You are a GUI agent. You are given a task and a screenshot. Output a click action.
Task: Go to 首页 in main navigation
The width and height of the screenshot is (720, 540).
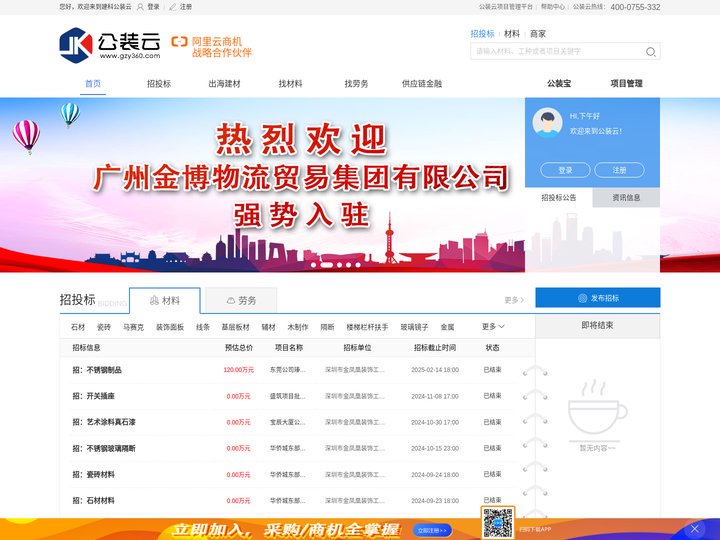93,84
